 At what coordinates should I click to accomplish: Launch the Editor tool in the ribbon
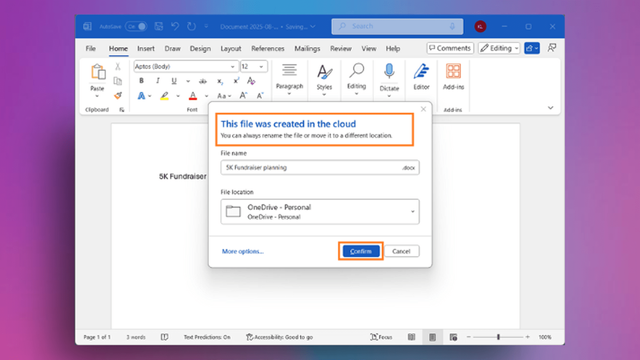coord(421,71)
